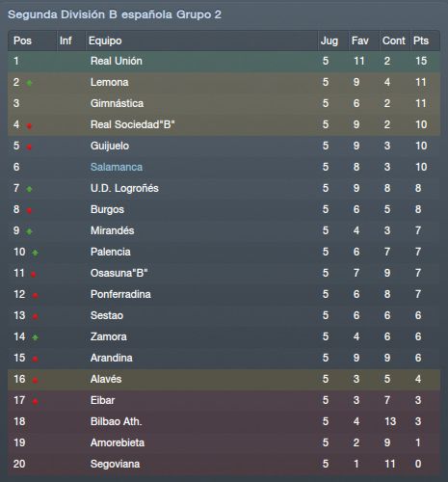Click the Cont column header

tap(394, 40)
